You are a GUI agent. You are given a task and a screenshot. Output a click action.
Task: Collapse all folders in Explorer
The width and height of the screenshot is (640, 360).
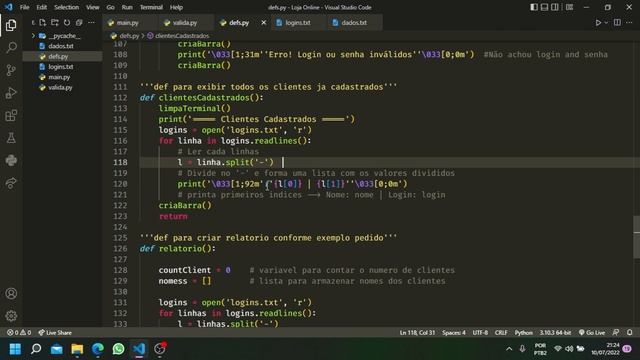pyautogui.click(x=79, y=22)
